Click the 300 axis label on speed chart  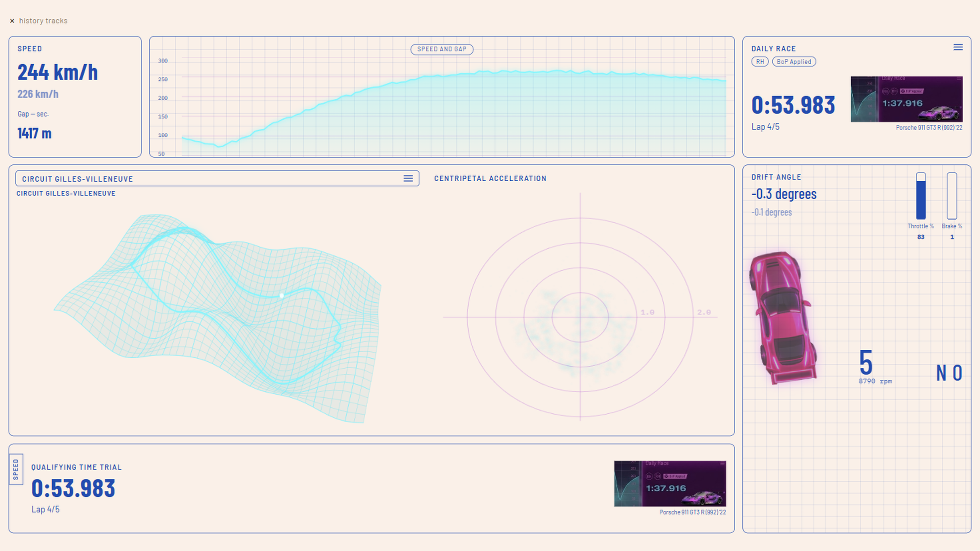[163, 61]
